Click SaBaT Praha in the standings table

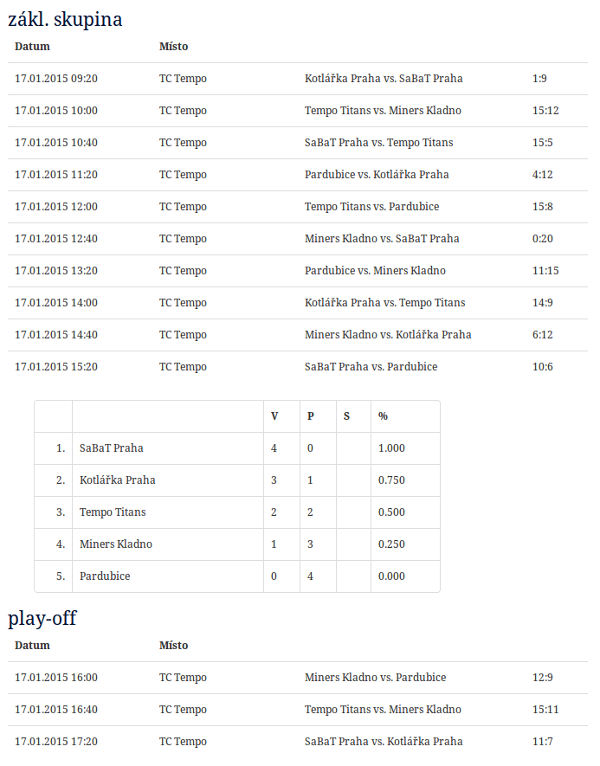(112, 448)
